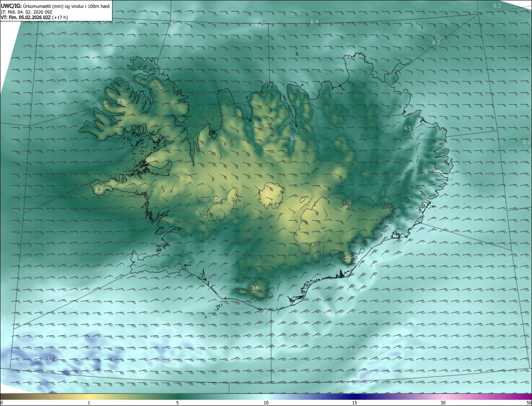Screen dimensions: 532x406
Task: Click the 6.4 value label
Action: click(314, 22)
